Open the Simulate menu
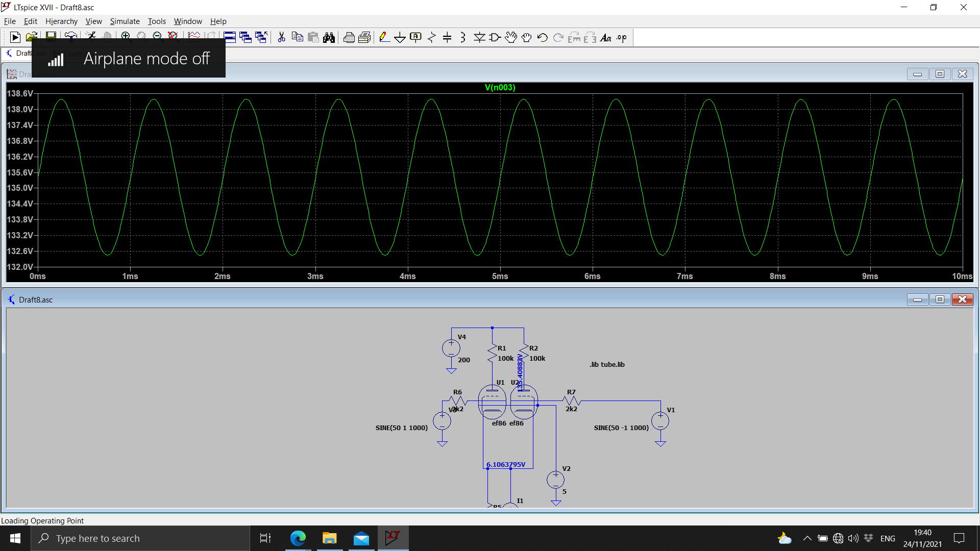 [x=125, y=21]
